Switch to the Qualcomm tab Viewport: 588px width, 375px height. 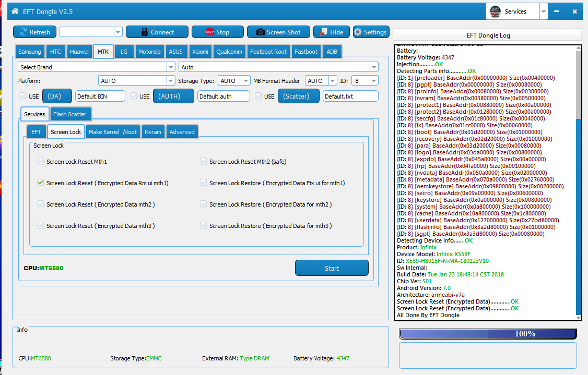coord(229,52)
